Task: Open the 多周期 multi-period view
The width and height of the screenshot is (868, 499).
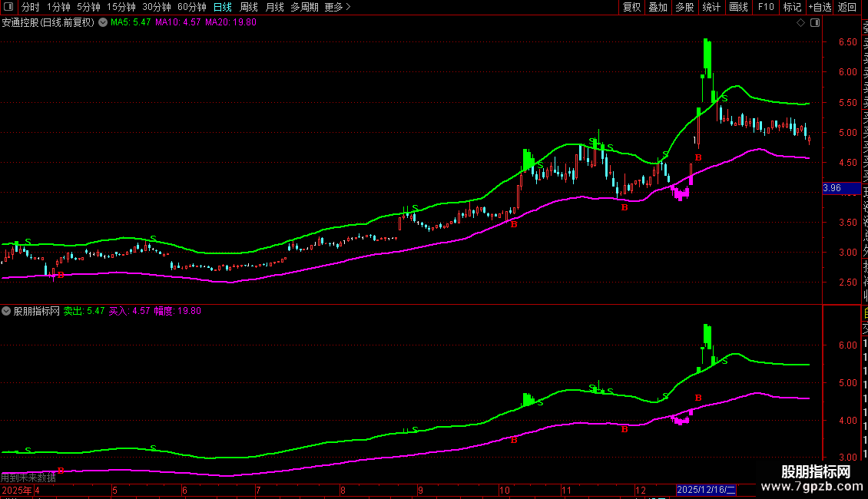Action: (x=304, y=7)
